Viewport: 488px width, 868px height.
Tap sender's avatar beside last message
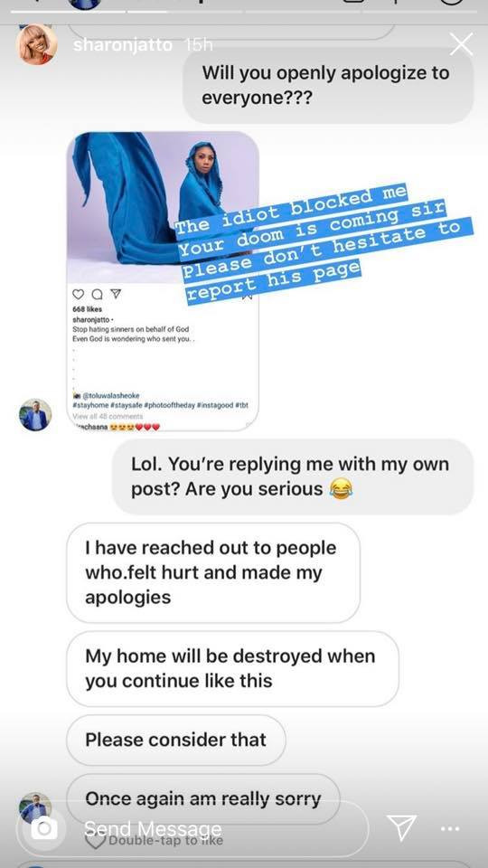point(35,808)
